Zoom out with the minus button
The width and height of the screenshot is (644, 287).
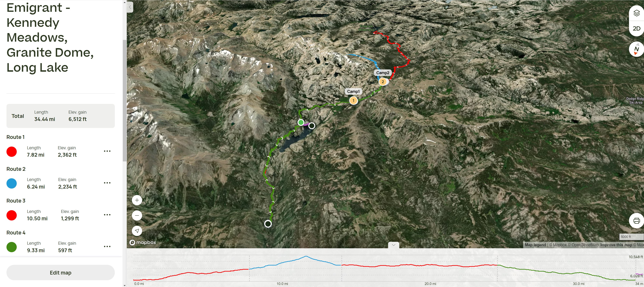(x=137, y=216)
